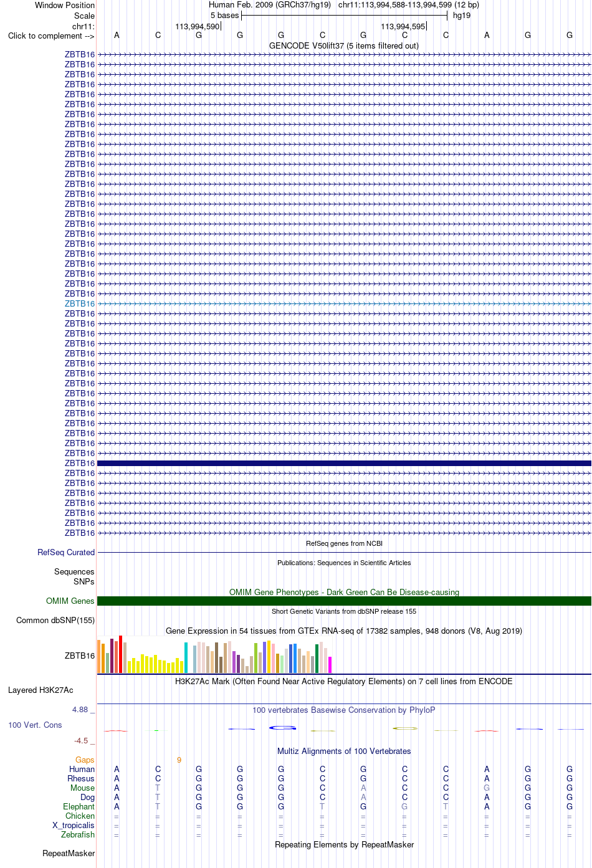Click the gray T in the Dog row
The width and height of the screenshot is (592, 868).
[158, 797]
